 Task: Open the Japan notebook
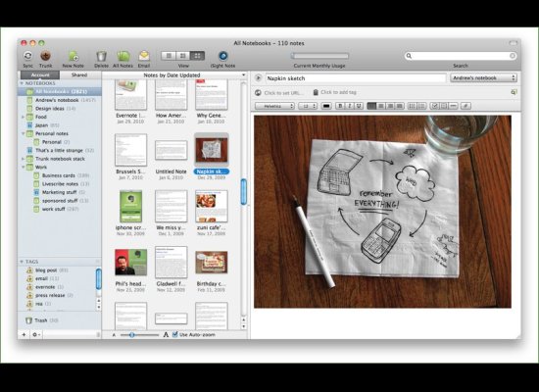click(60, 125)
